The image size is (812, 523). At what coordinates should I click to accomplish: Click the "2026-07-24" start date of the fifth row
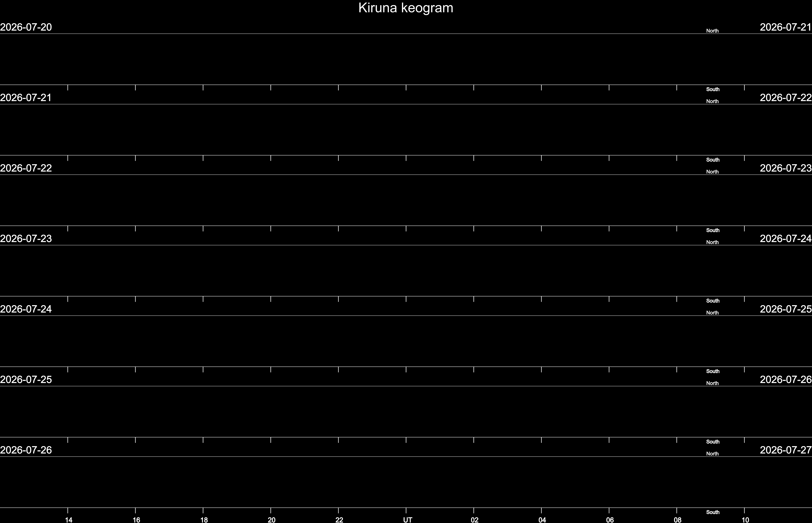[x=26, y=309]
